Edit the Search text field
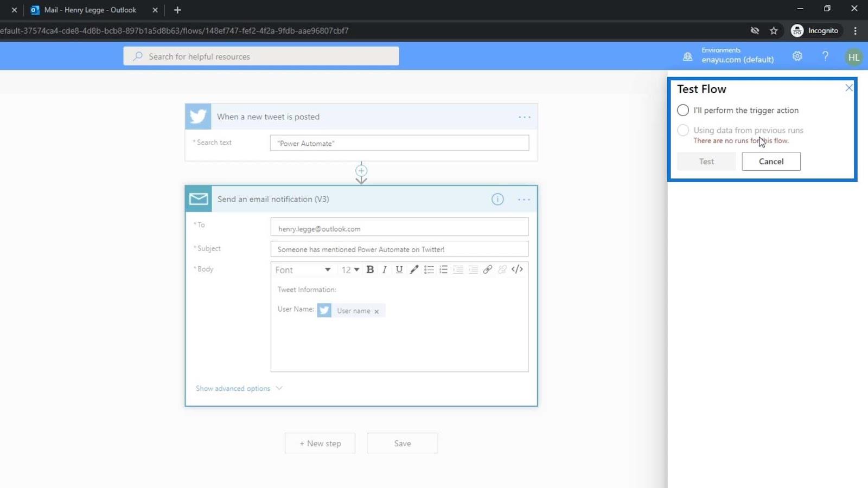The image size is (868, 488). pos(399,143)
